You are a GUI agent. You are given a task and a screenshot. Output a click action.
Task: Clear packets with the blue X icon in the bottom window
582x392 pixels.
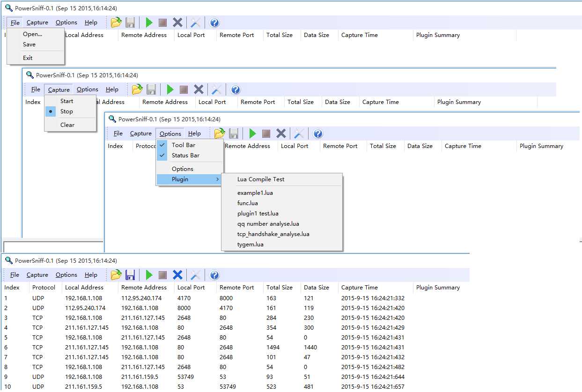(x=177, y=275)
